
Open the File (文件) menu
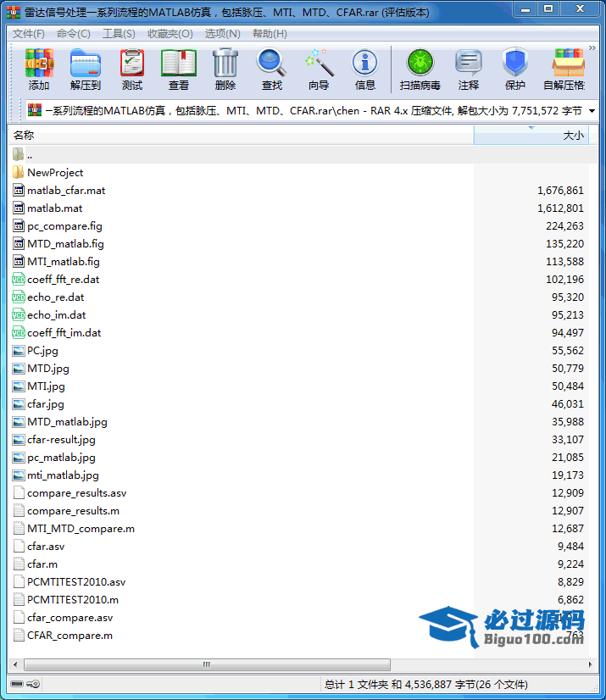point(28,34)
